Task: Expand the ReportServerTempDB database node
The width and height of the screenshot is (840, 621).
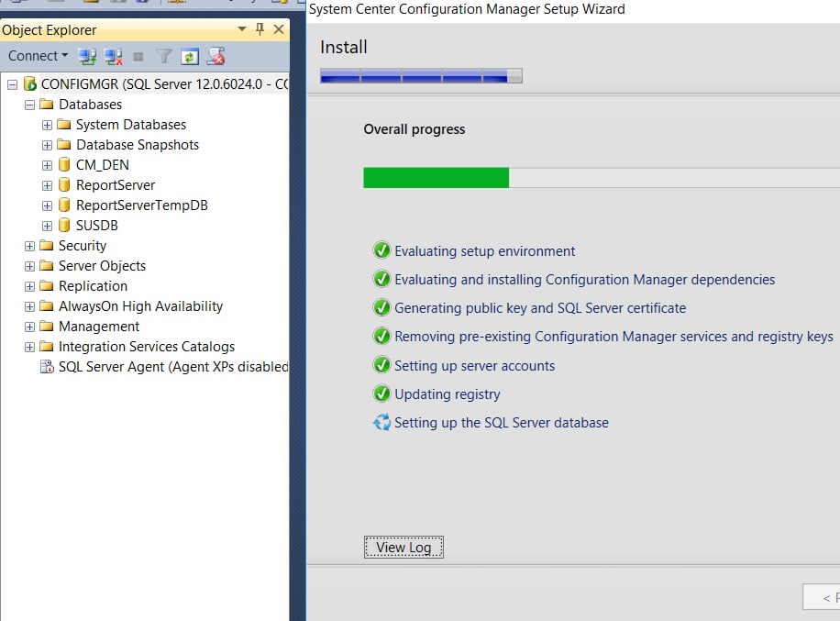Action: 47,205
